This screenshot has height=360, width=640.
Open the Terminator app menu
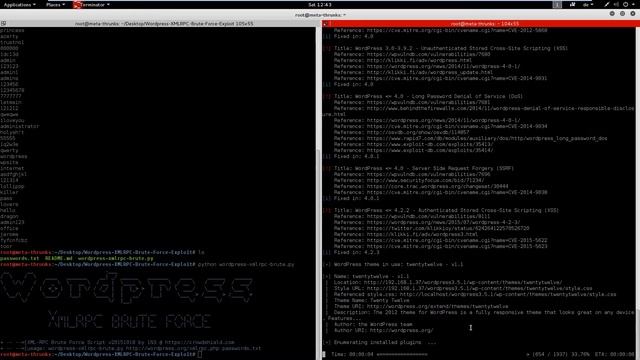point(95,4)
